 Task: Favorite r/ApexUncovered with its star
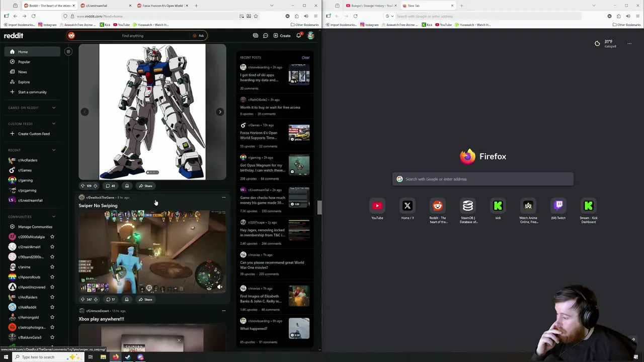[52, 287]
